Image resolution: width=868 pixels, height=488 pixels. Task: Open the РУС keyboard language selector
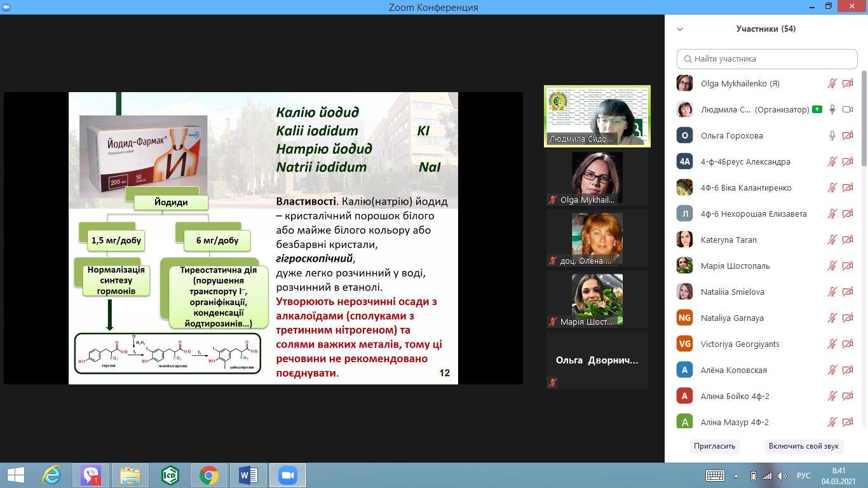point(803,475)
